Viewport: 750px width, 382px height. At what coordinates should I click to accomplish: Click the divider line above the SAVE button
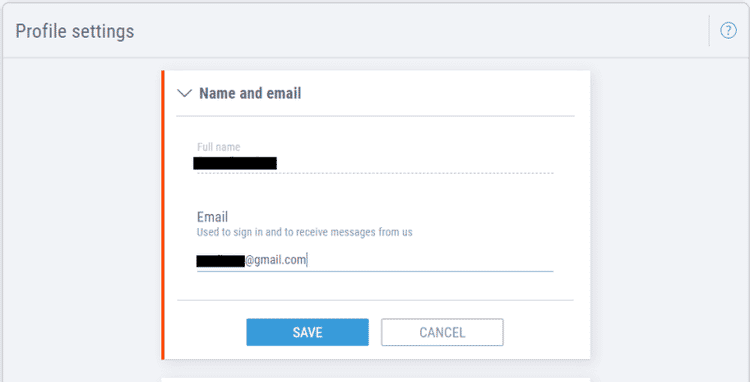(x=375, y=300)
